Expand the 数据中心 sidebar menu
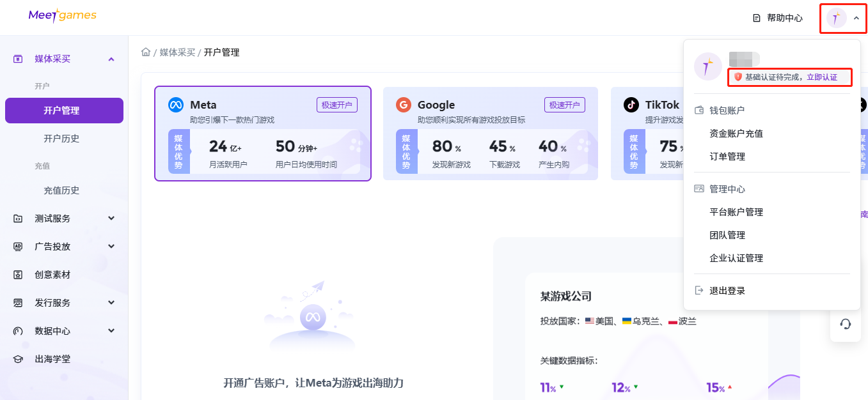This screenshot has width=868, height=400. (111, 331)
